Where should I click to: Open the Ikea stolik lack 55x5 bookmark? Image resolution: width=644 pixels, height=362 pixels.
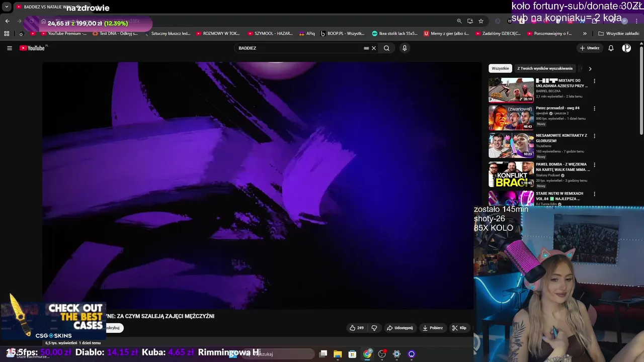395,34
